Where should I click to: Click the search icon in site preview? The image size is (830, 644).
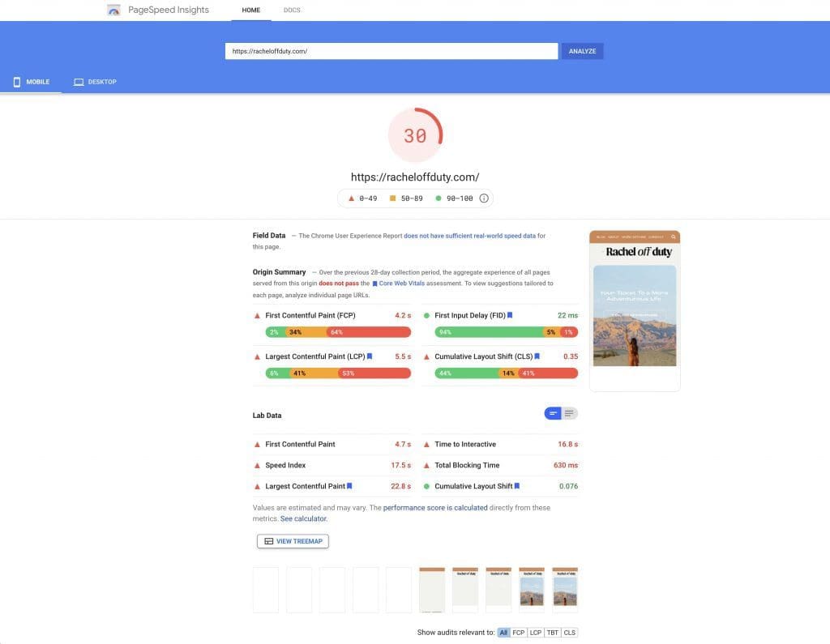tap(673, 237)
